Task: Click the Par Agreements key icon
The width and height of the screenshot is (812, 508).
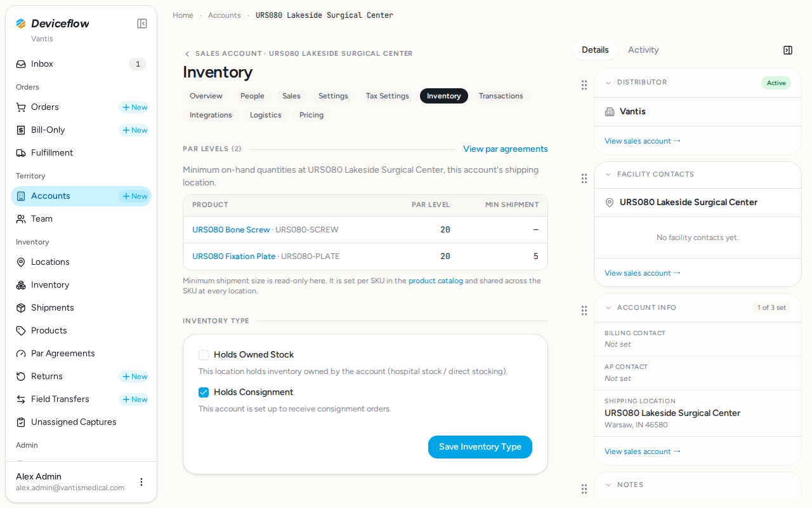Action: click(21, 354)
